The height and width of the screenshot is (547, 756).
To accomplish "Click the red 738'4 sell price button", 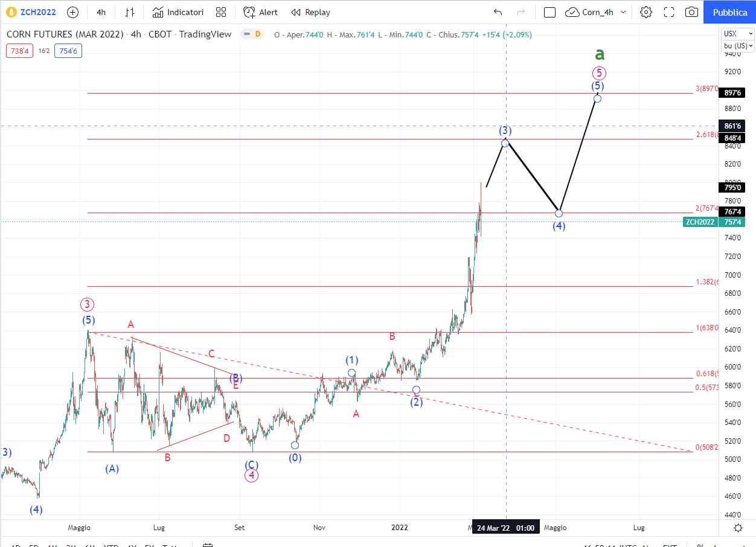I will [x=18, y=51].
